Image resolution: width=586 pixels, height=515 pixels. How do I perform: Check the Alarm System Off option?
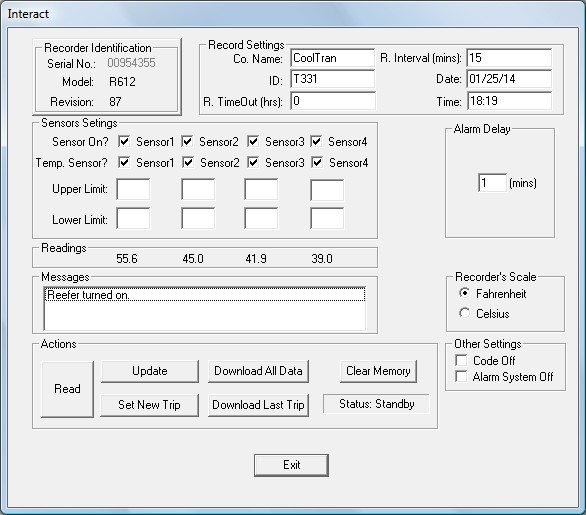[461, 376]
